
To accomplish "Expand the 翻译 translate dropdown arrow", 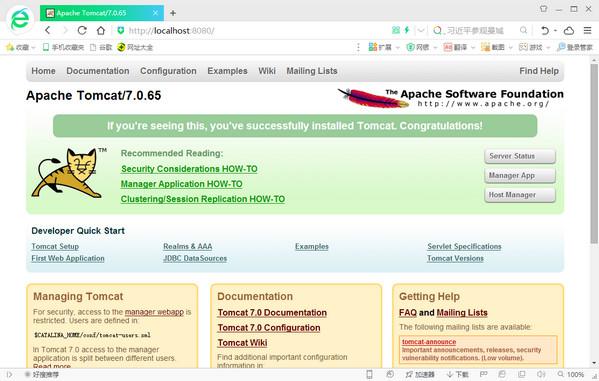I will coord(473,48).
